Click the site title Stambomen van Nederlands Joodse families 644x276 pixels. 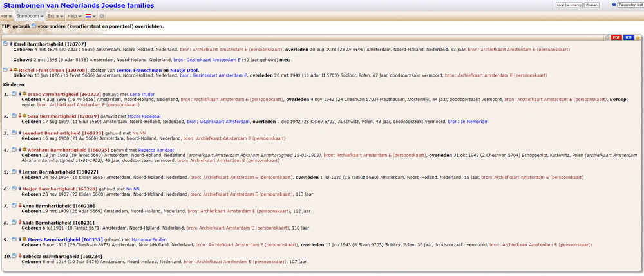[79, 5]
